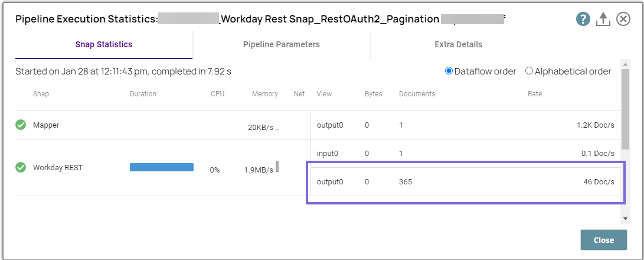Click the Duration column header
644x260 pixels.
tap(143, 94)
